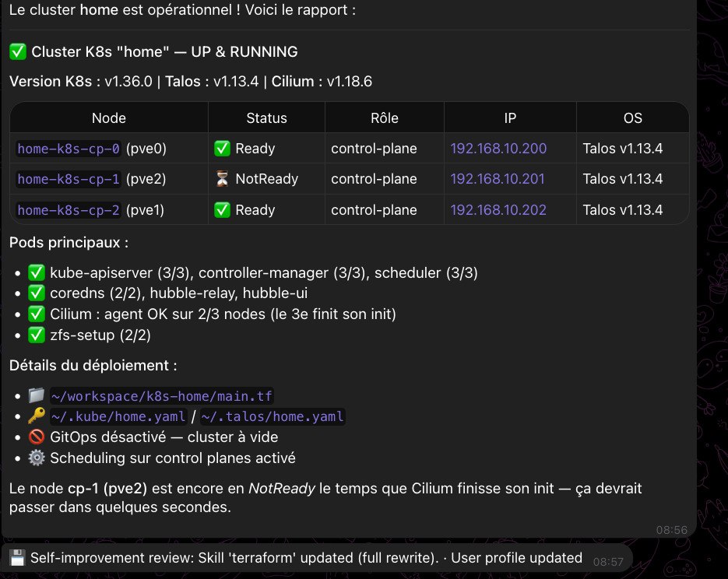Click the bold cp-1 (pve2) text
The height and width of the screenshot is (579, 728).
[107, 488]
